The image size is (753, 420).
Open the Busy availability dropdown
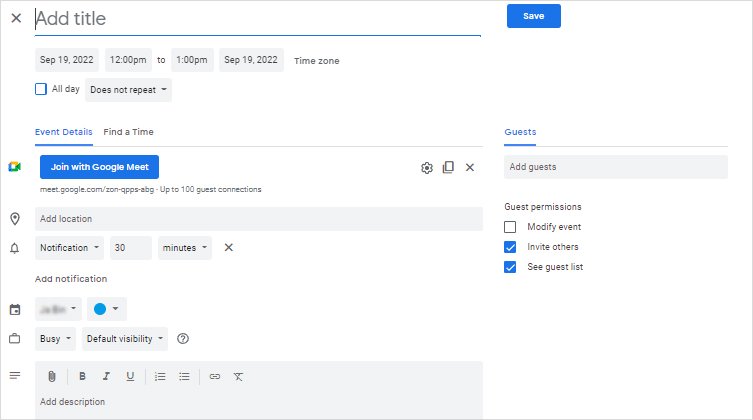click(55, 339)
